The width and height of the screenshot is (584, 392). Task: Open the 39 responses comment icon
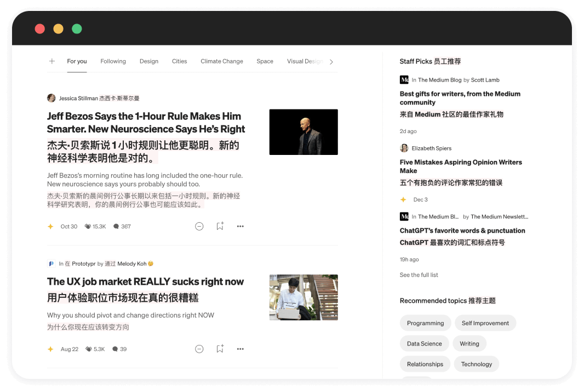pos(115,349)
